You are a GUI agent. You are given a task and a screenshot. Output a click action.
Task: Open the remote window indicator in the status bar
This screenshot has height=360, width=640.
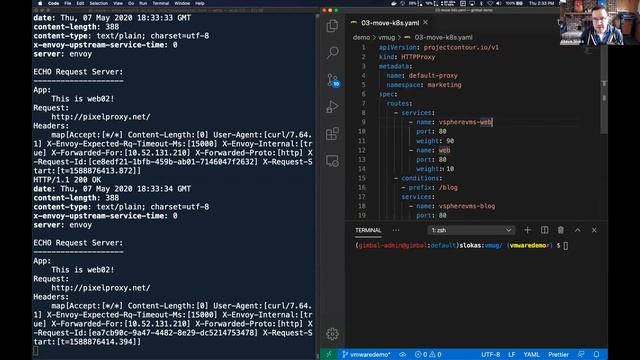(329, 354)
